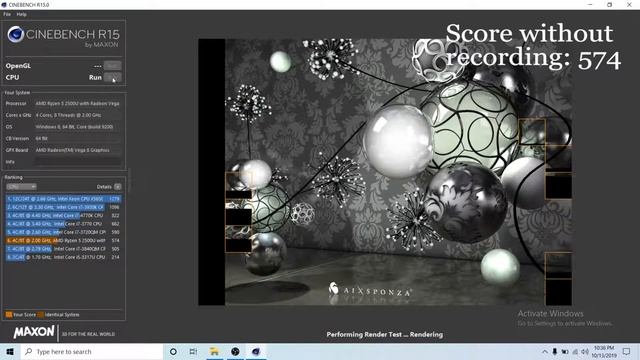The image size is (640, 360).
Task: Open the ranking type dropdown
Action: pyautogui.click(x=21, y=187)
